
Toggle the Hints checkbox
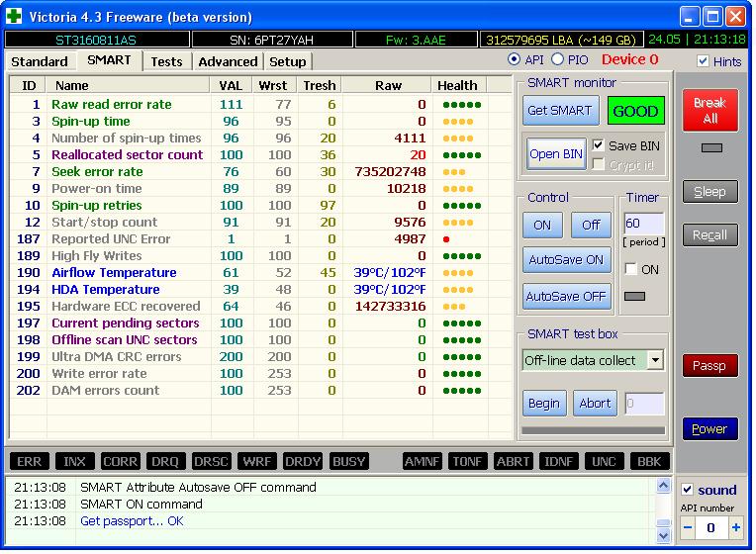coord(703,61)
